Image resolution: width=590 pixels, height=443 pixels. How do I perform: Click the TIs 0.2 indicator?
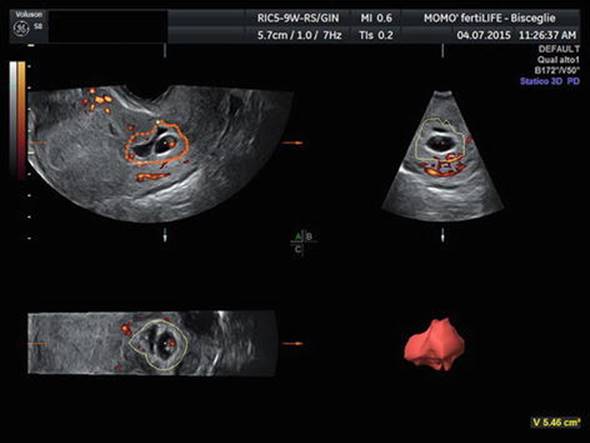[x=376, y=35]
